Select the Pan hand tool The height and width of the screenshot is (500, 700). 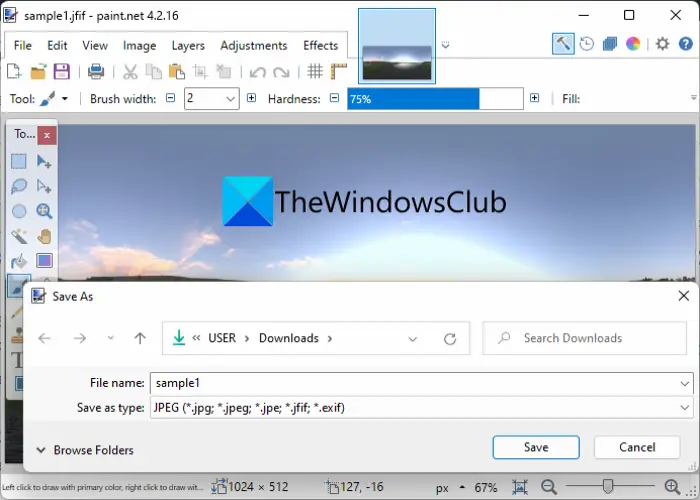pos(44,236)
